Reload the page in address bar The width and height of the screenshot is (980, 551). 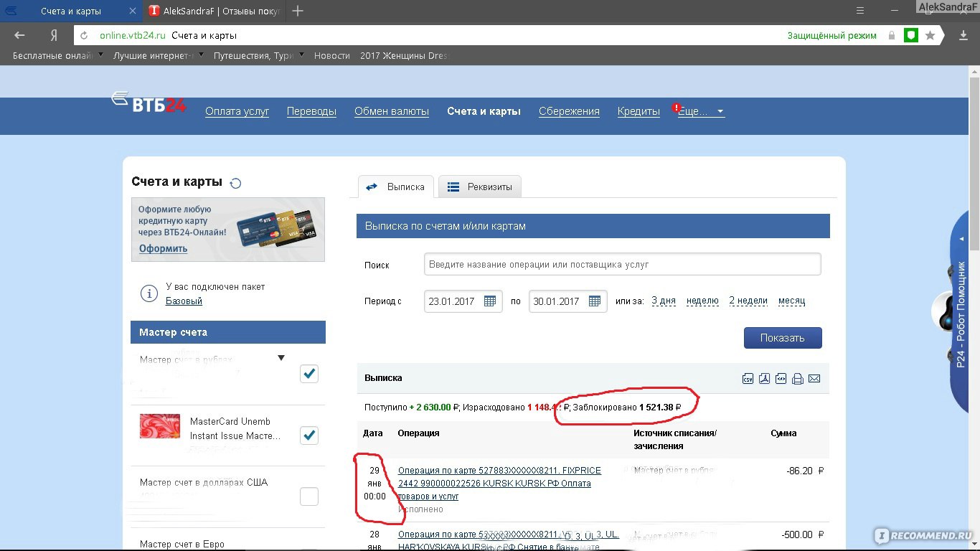tap(84, 35)
